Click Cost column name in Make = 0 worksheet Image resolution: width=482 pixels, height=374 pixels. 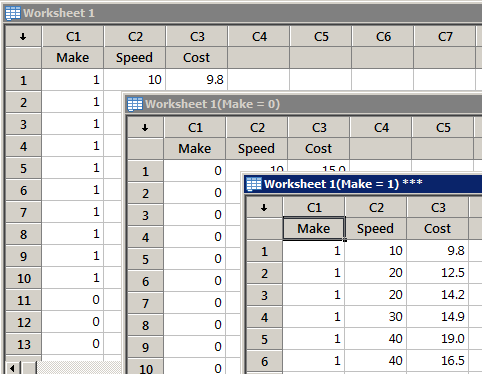click(319, 149)
